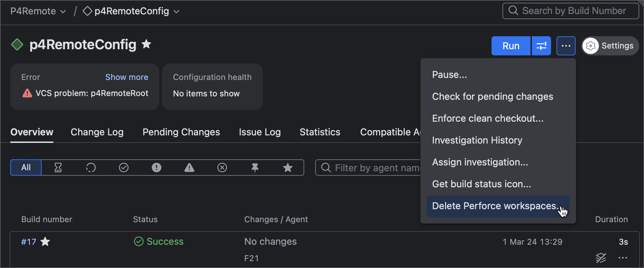This screenshot has width=644, height=268.
Task: Run the p4RemoteConfig build
Action: 511,45
